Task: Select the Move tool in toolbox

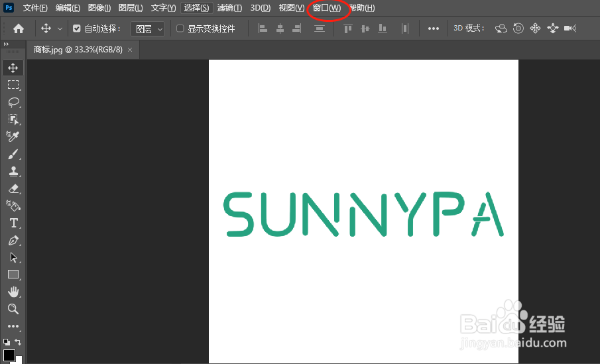Action: coord(13,68)
